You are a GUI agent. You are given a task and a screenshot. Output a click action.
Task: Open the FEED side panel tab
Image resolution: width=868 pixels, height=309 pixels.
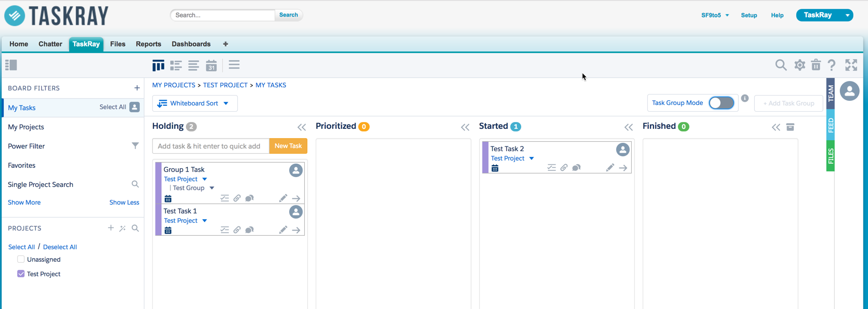point(831,125)
